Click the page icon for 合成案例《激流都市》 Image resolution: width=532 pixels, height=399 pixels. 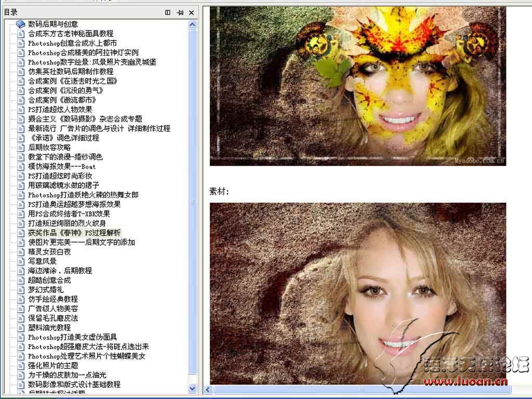pos(21,100)
